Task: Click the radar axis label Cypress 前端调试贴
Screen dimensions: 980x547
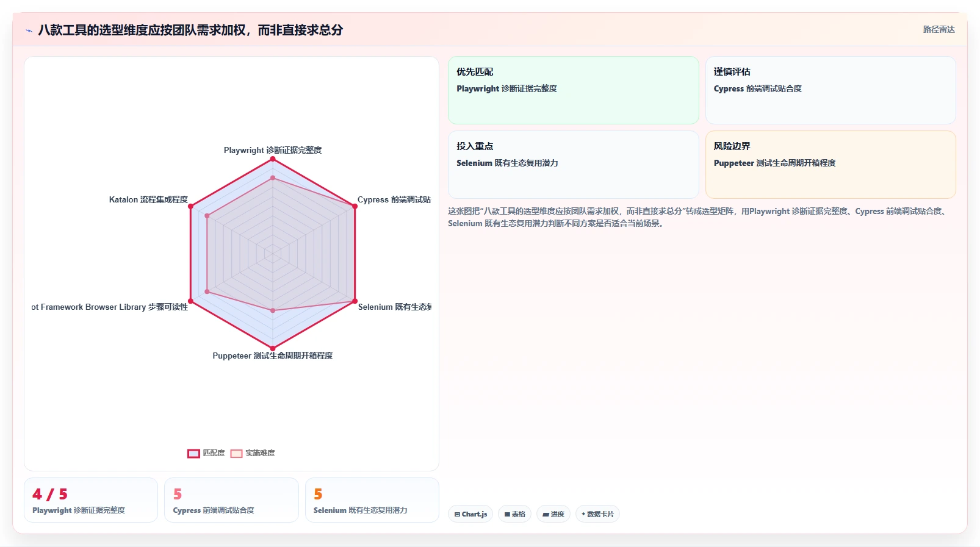Action: tap(394, 199)
